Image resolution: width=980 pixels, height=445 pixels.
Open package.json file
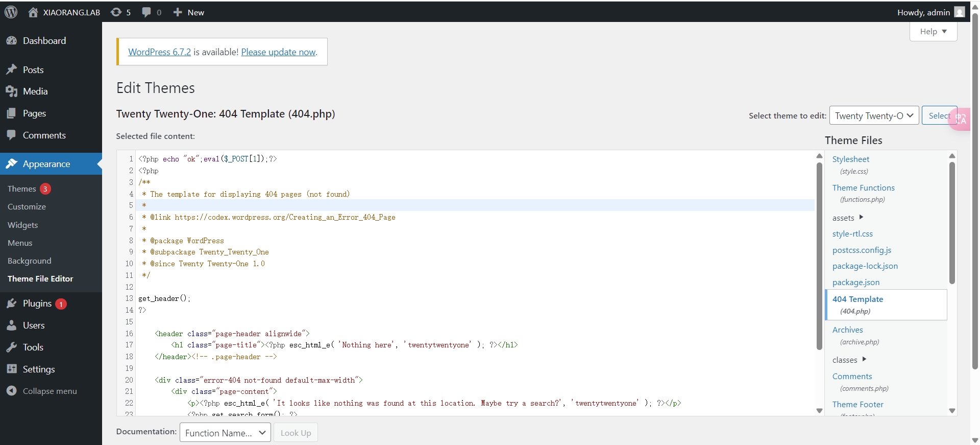click(856, 283)
